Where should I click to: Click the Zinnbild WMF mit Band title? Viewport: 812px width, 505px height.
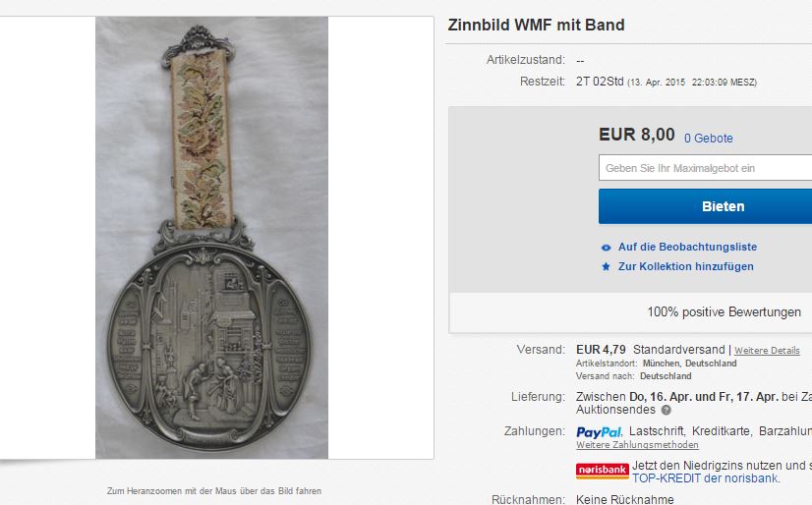(536, 25)
